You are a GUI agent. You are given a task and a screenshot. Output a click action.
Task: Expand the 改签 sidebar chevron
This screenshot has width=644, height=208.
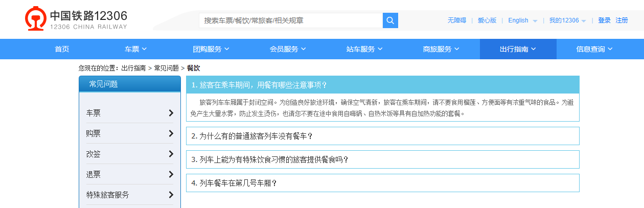tap(171, 154)
